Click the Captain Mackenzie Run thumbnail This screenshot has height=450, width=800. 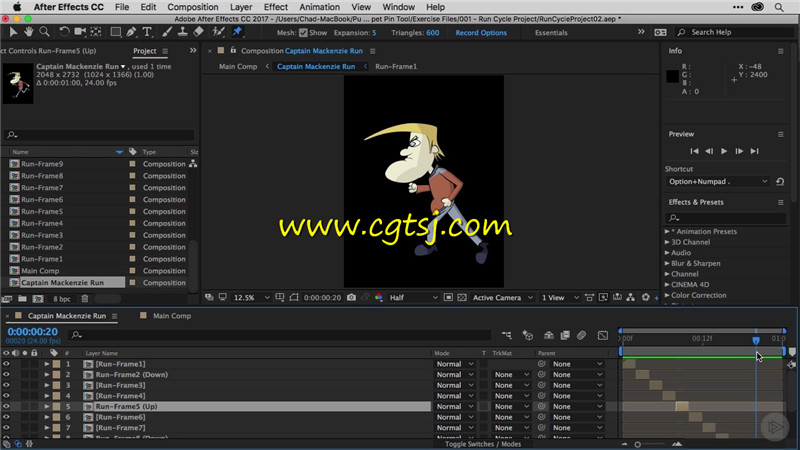18,84
